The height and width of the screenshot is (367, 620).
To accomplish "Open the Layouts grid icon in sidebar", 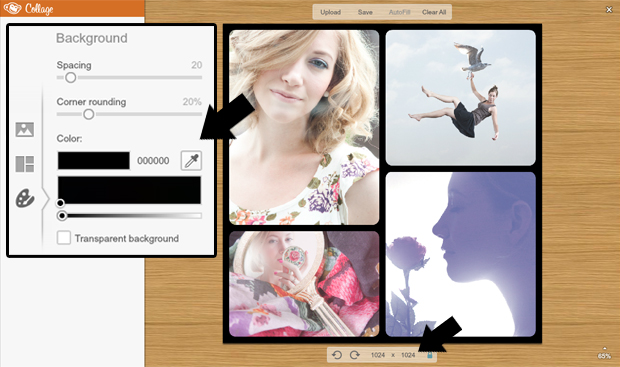I will tap(25, 164).
